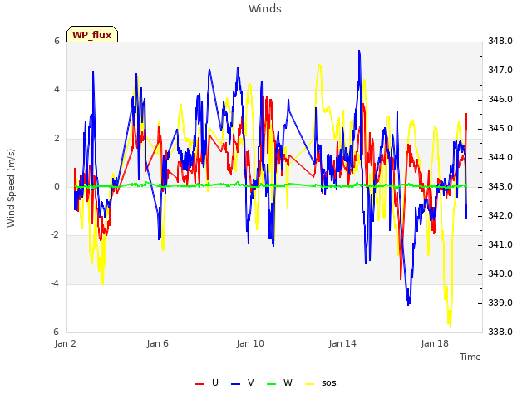The image size is (532, 399).
Task: Select the Jan 10 x-axis tick label
Action: [x=250, y=343]
